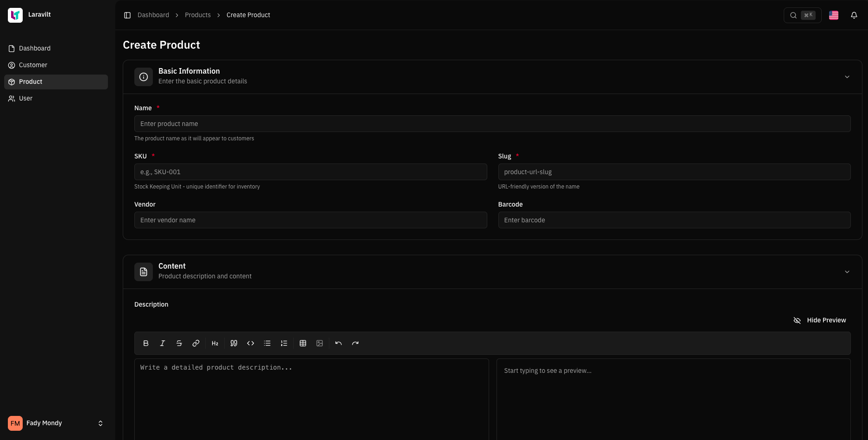Open the Fady Mondy user menu

tap(56, 423)
